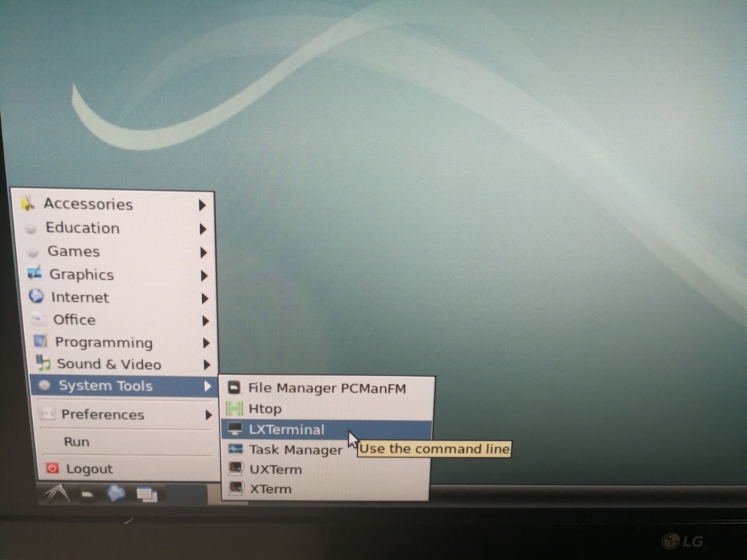Click the LXDE start menu button on taskbar
The width and height of the screenshot is (747, 560).
56,494
